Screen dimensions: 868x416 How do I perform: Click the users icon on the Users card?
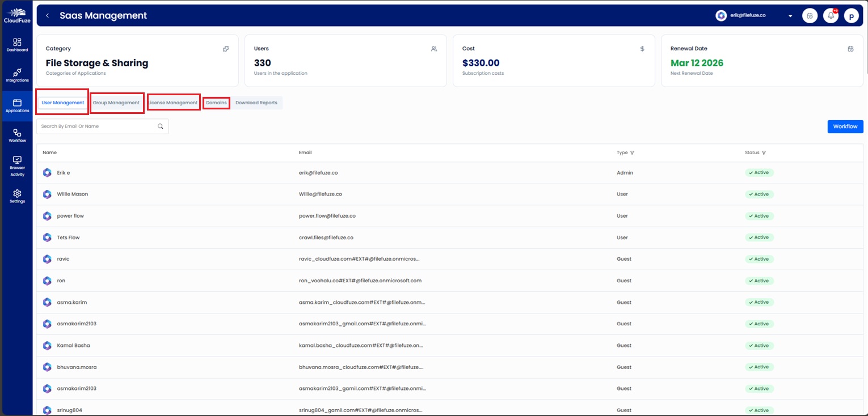click(x=434, y=49)
